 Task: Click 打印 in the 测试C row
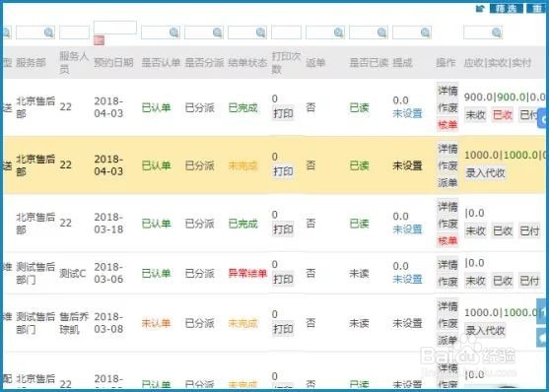[x=283, y=280]
